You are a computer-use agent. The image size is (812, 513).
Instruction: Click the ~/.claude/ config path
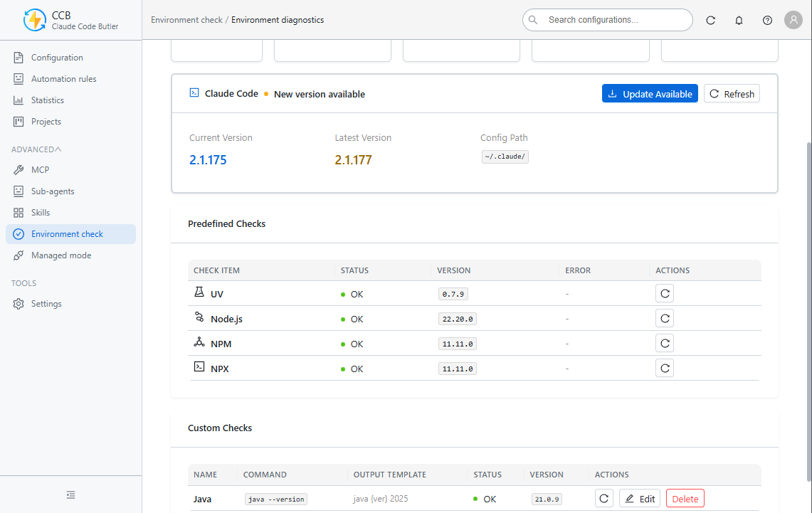pyautogui.click(x=505, y=157)
